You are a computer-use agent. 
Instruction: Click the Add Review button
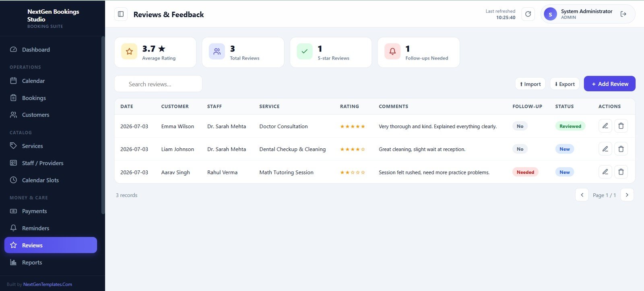click(609, 84)
